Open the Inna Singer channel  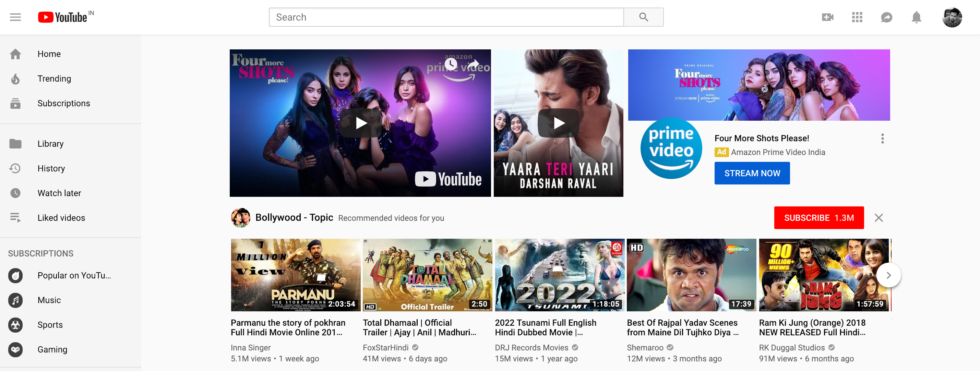click(x=251, y=348)
